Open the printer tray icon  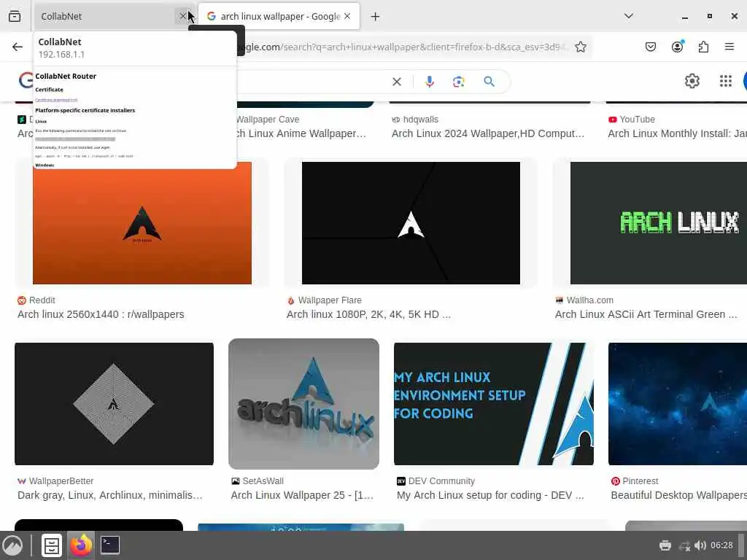point(665,545)
